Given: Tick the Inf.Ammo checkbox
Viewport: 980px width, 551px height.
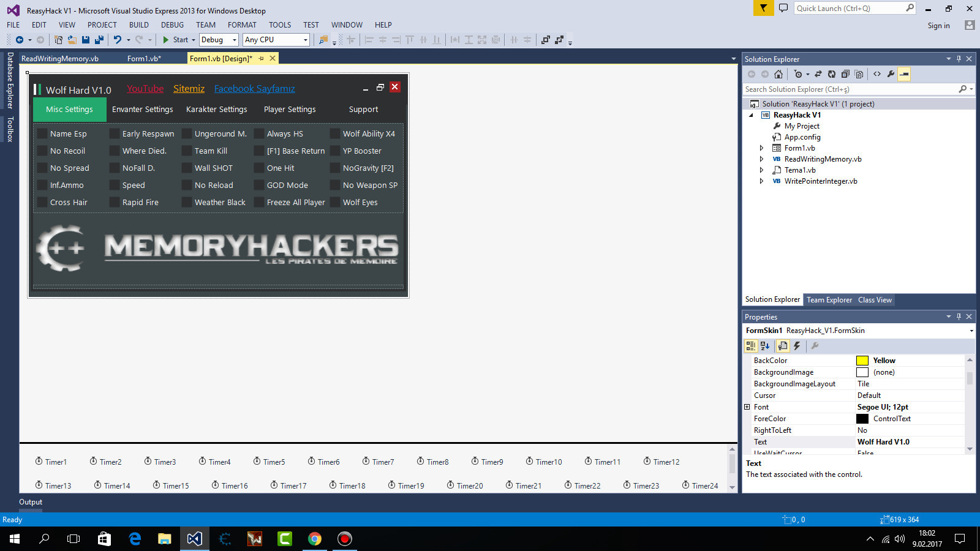Looking at the screenshot, I should (42, 185).
